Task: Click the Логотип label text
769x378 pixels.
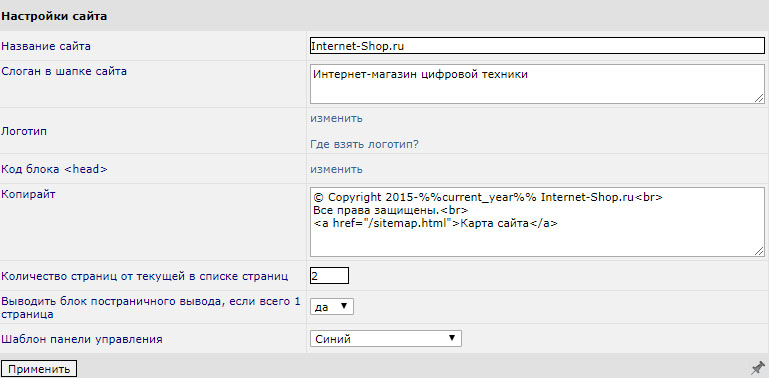Action: coord(25,131)
